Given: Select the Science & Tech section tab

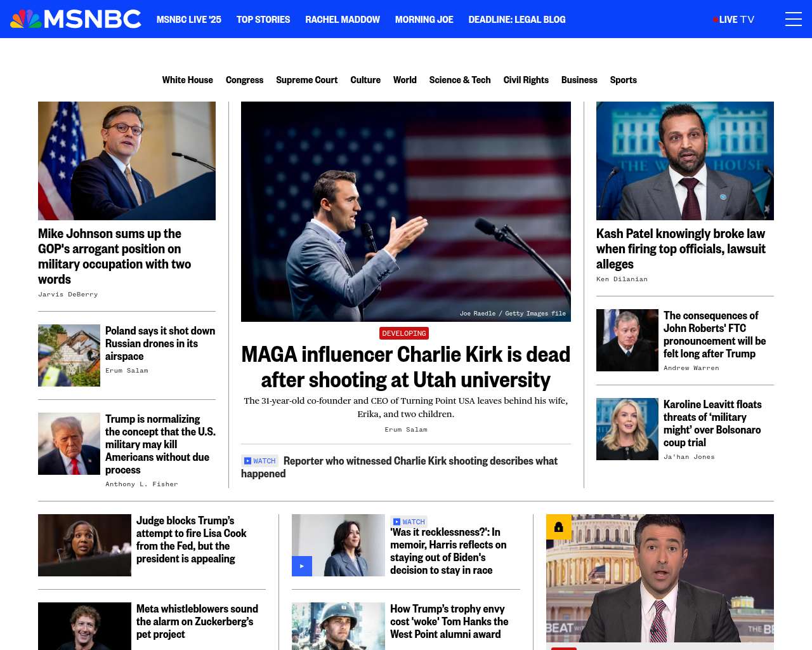Looking at the screenshot, I should point(460,80).
